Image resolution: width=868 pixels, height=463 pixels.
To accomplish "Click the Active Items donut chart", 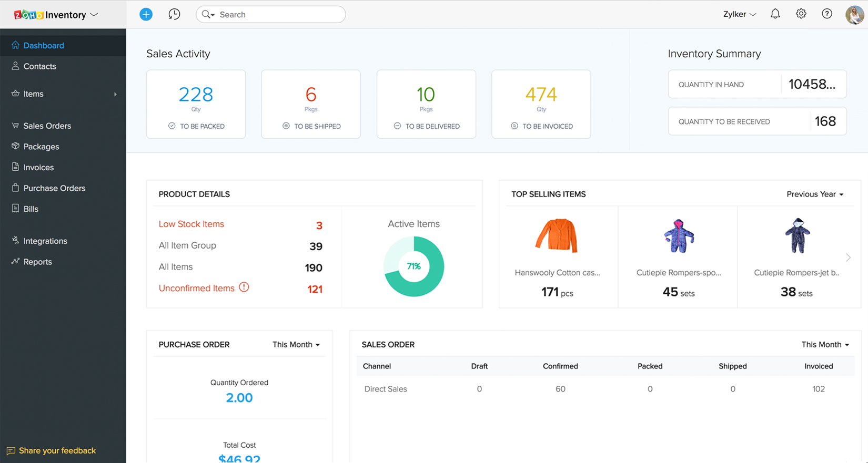I will point(413,266).
